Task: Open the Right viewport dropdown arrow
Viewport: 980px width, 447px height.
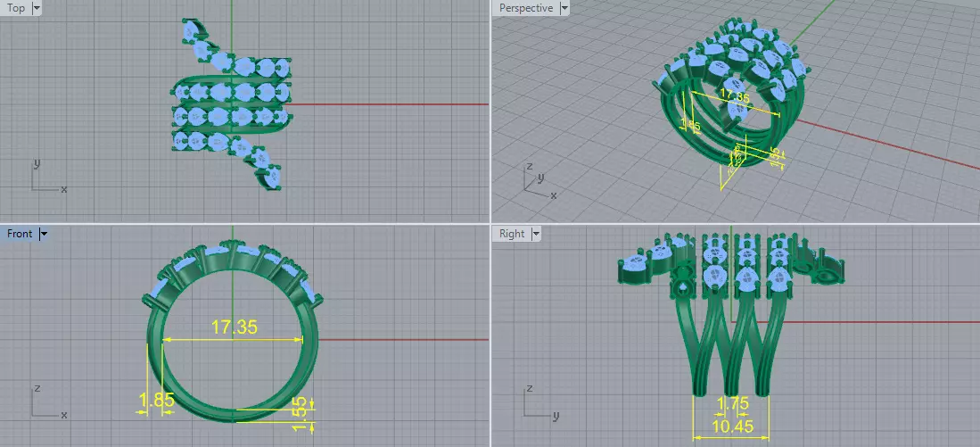Action: click(536, 234)
